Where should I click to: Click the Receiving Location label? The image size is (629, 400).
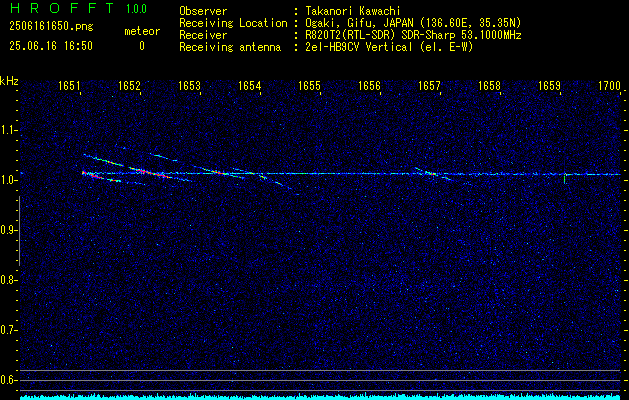coord(233,23)
